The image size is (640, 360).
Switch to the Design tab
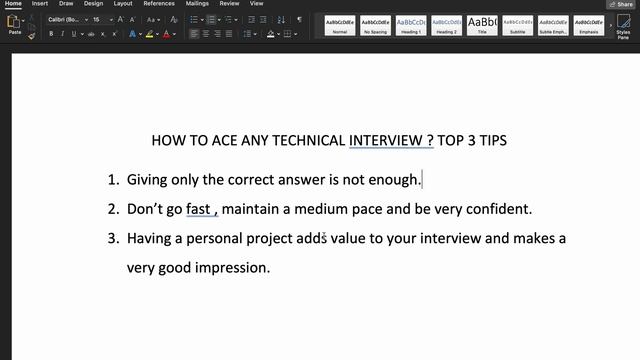93,4
